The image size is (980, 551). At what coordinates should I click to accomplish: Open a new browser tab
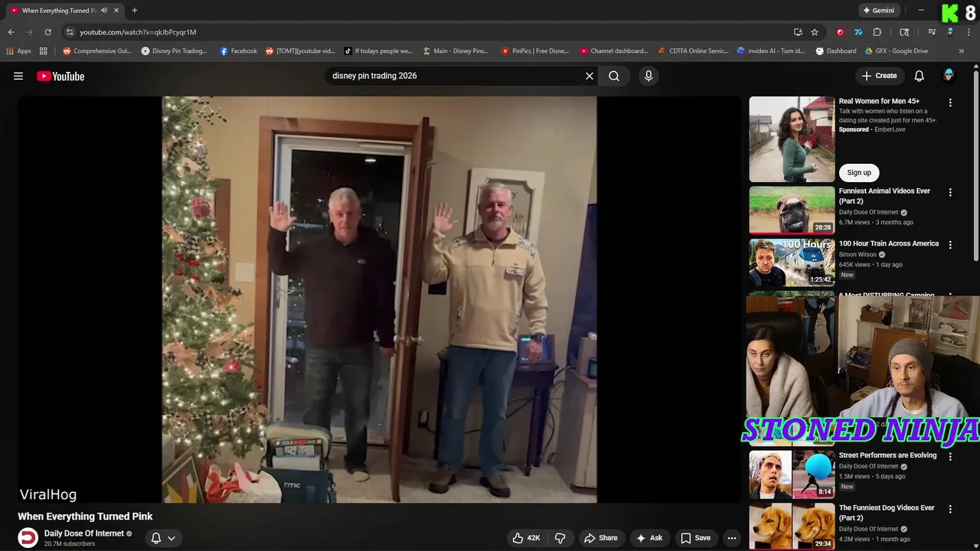135,11
